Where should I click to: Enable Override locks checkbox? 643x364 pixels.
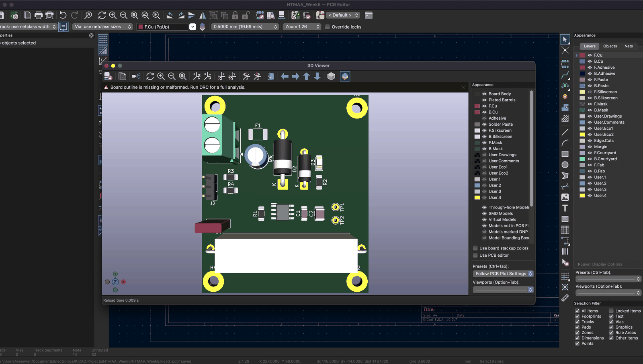click(x=328, y=27)
